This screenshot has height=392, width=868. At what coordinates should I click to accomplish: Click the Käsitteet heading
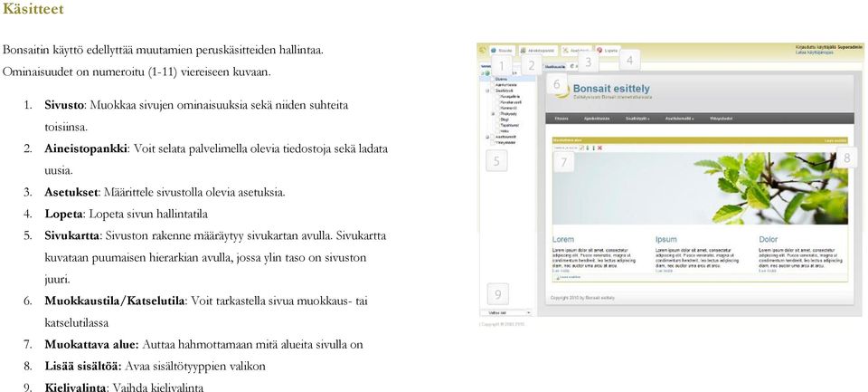tap(33, 9)
